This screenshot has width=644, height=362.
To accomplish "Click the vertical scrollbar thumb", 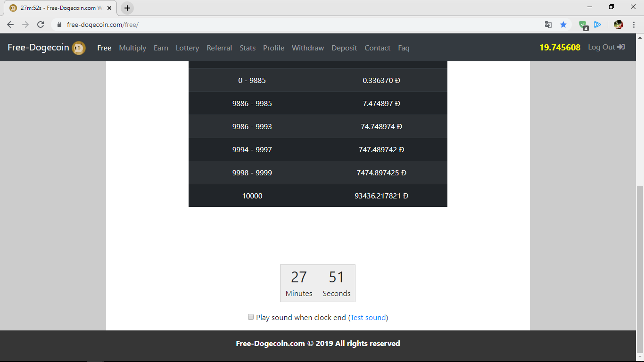I will coord(640,269).
